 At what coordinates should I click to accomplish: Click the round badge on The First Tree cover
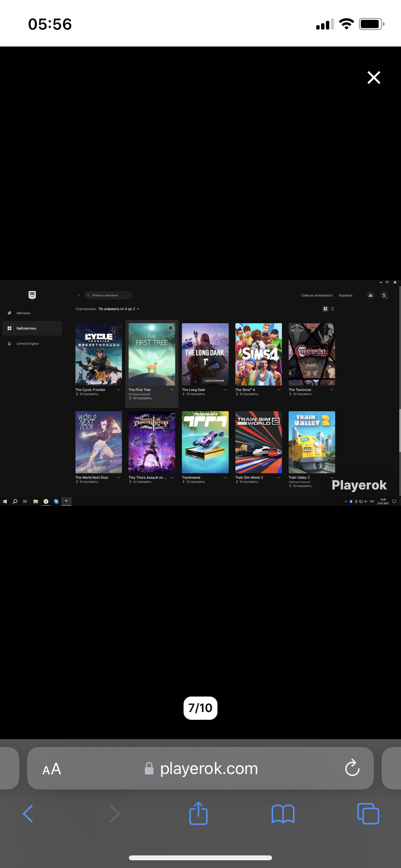[x=170, y=328]
